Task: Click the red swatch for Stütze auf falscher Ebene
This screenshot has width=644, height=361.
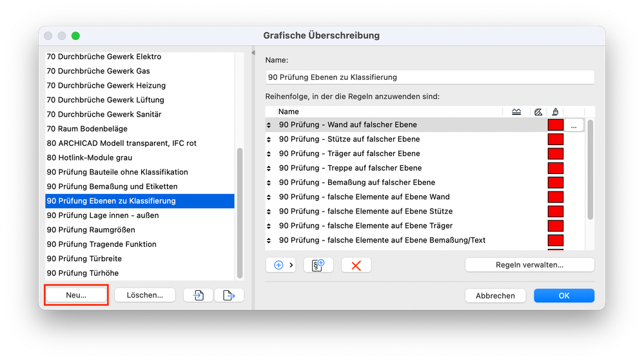Action: tap(555, 139)
